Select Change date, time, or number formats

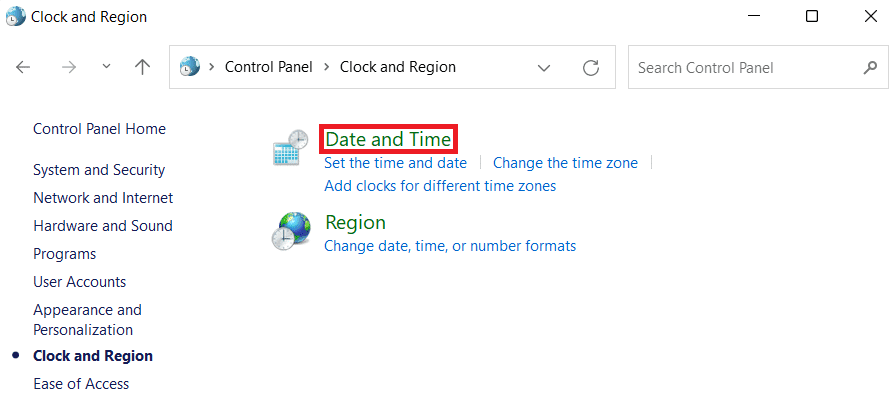click(450, 246)
